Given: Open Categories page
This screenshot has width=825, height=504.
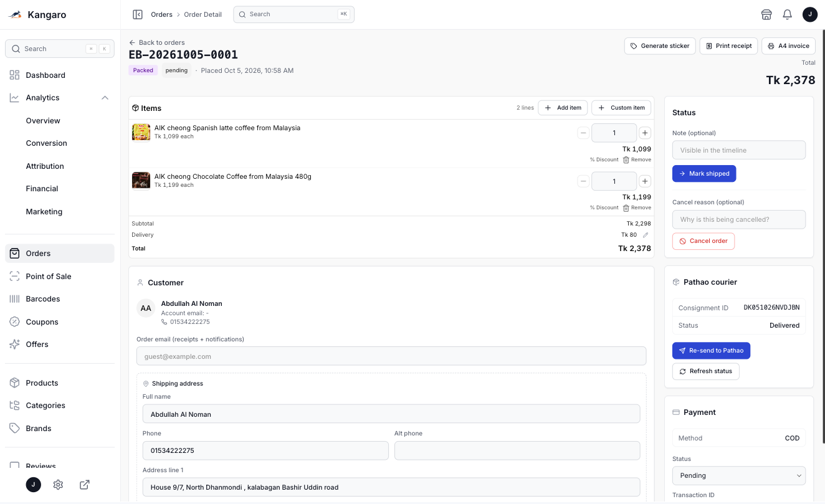Looking at the screenshot, I should (60, 406).
